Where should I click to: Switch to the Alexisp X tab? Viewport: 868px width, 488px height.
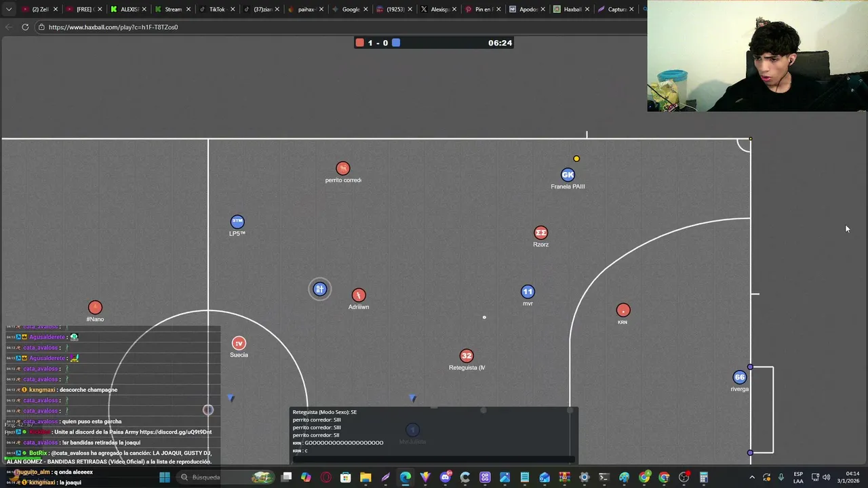pos(437,9)
